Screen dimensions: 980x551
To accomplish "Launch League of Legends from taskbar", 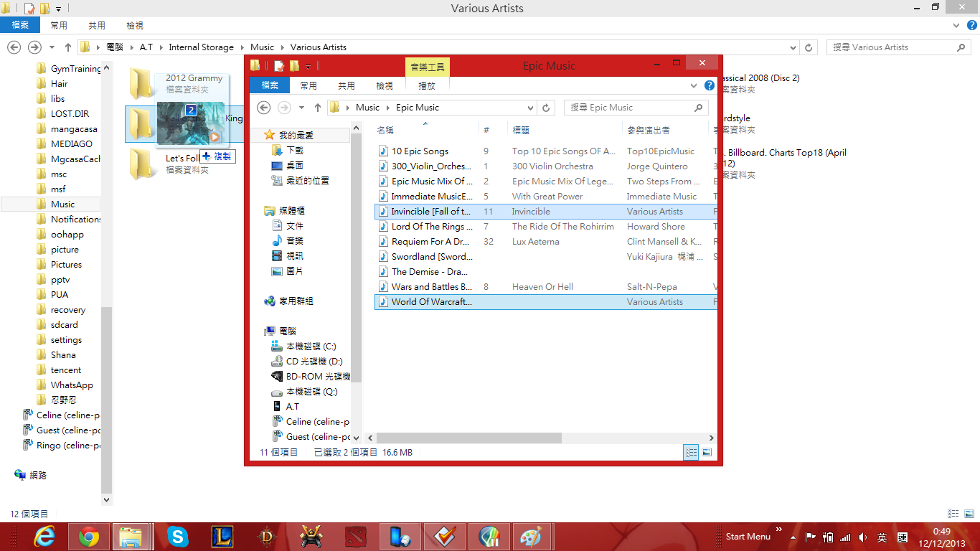I will pyautogui.click(x=222, y=537).
